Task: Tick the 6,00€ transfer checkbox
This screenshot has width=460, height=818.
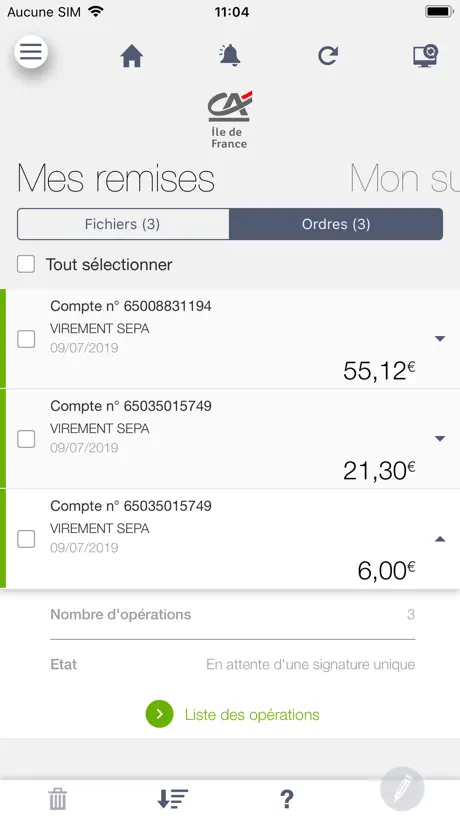Action: 26,539
